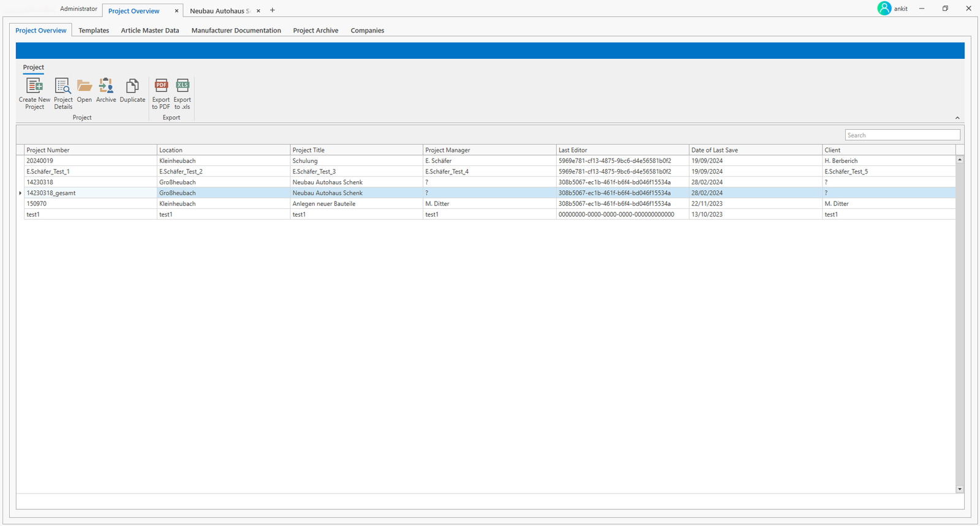Close the Project Overview tab
980x526 pixels.
pyautogui.click(x=176, y=11)
